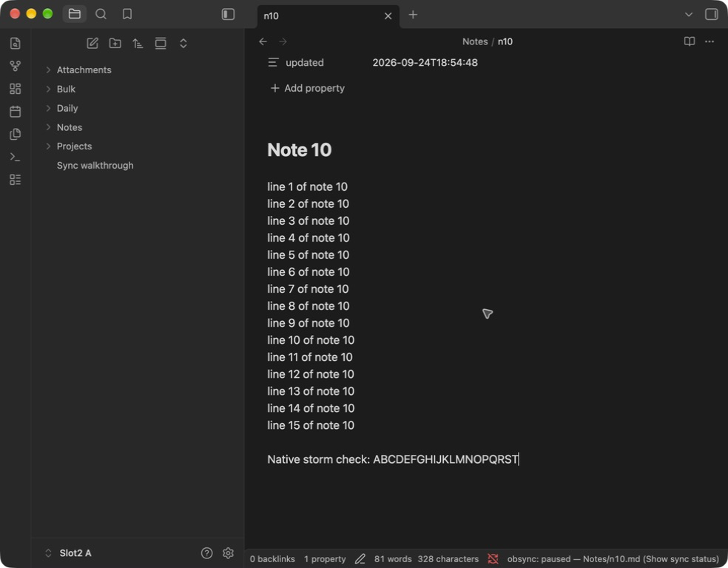Screen dimensions: 728x568
Task: Open quick switcher ribbon icon
Action: coord(16,43)
